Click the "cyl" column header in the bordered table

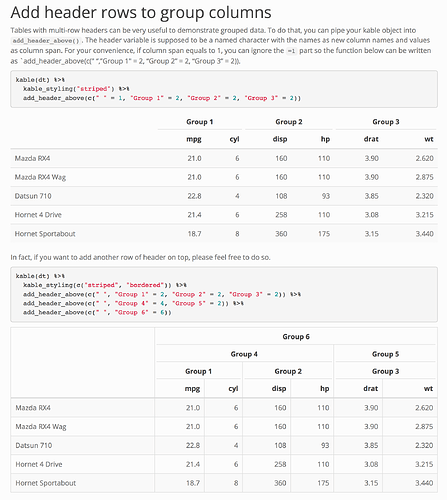tap(233, 389)
